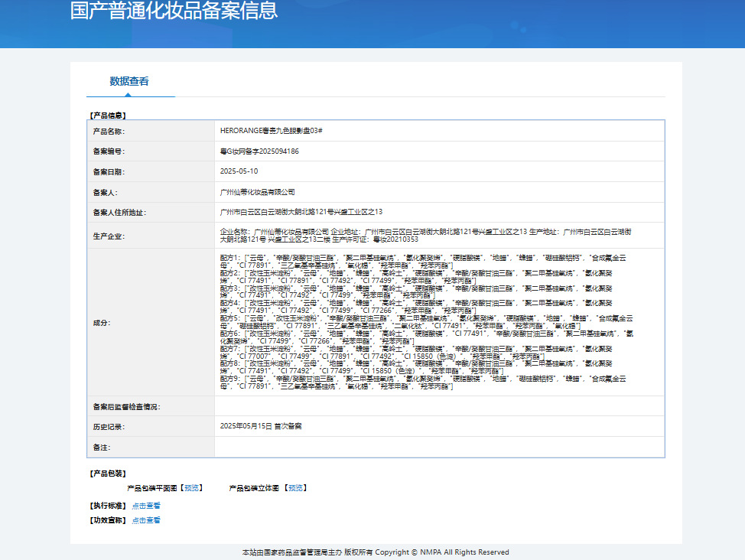
Task: Click the 配方1 ingredient line
Action: tap(423, 262)
